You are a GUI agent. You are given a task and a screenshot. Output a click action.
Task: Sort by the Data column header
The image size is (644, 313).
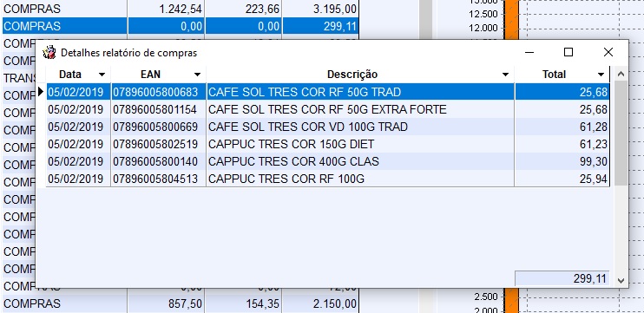(70, 75)
